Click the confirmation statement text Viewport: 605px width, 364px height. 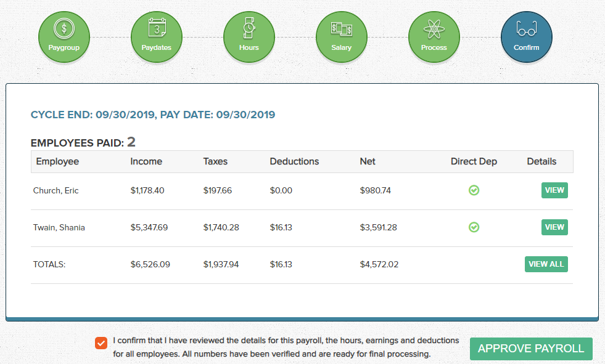[286, 347]
